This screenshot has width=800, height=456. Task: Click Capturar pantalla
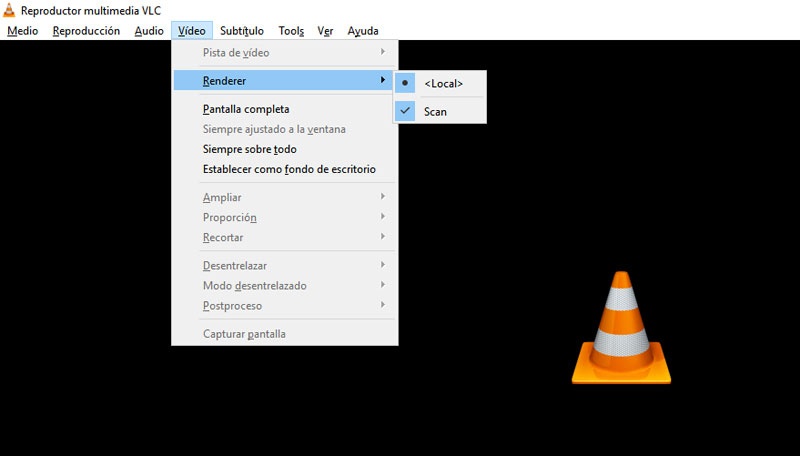click(x=285, y=334)
